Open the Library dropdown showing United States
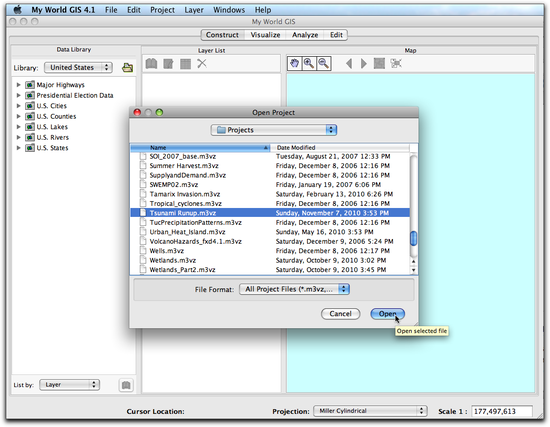 (78, 67)
